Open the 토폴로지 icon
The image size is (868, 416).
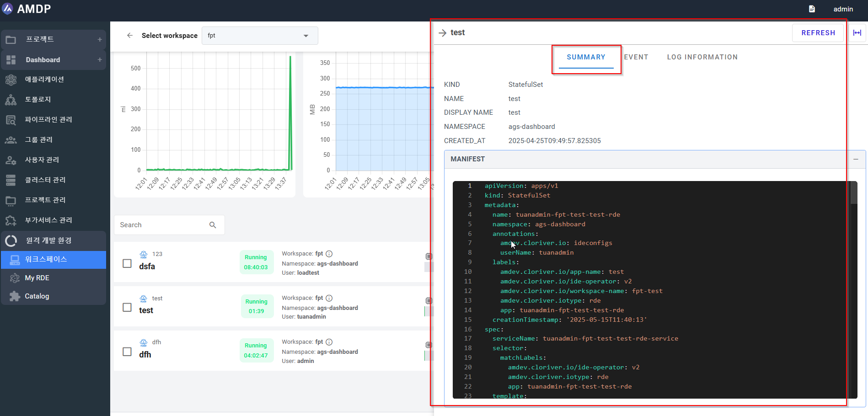(11, 100)
